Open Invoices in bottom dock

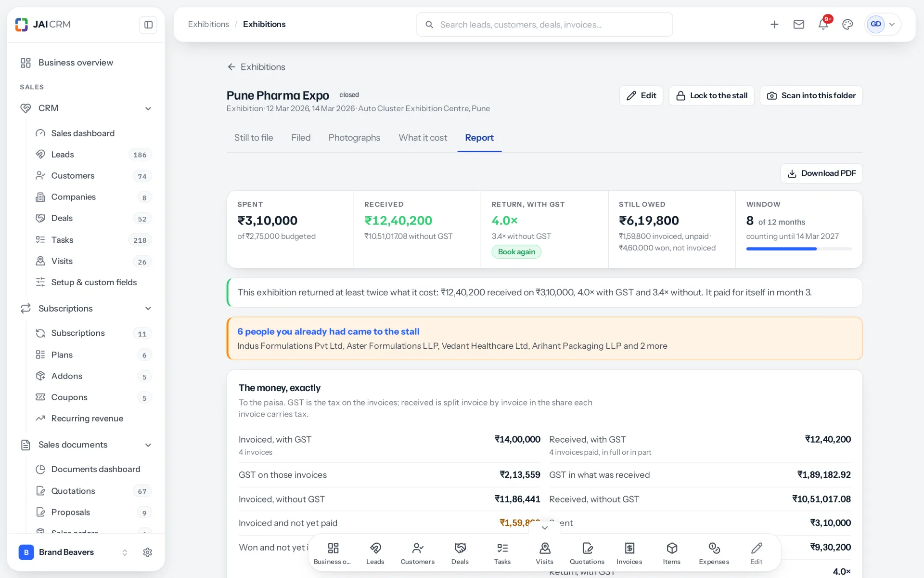[629, 553]
